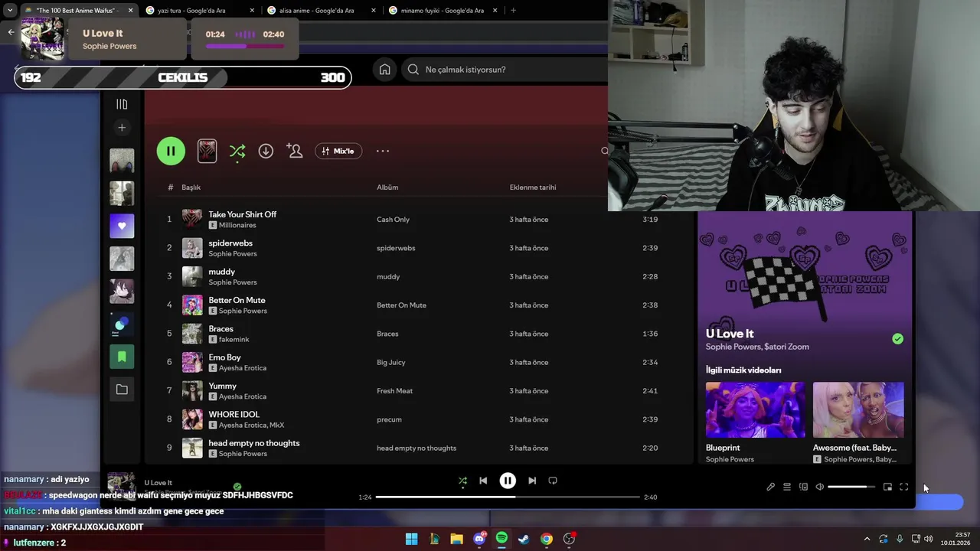Select the track 'WHORE IDOL'

pyautogui.click(x=234, y=415)
